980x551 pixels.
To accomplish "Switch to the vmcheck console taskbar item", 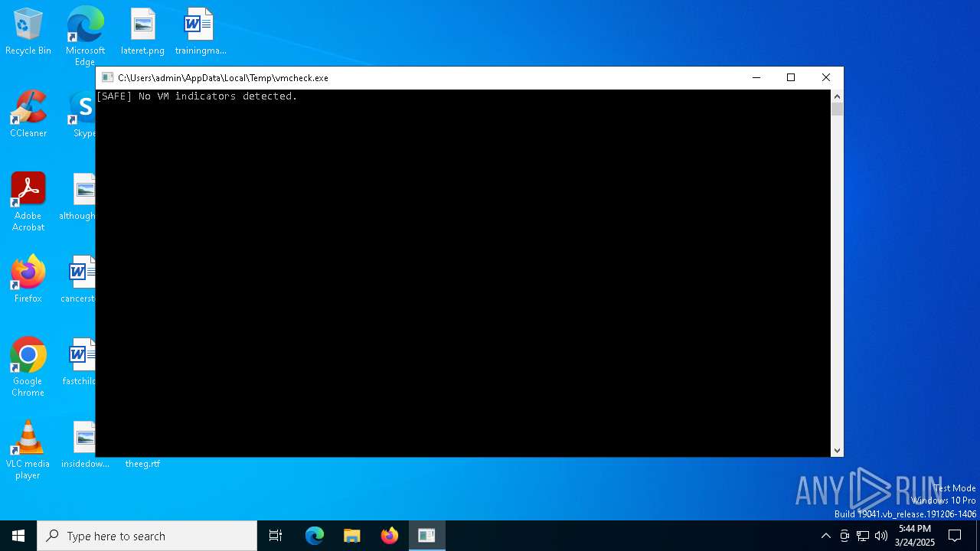I will (427, 536).
